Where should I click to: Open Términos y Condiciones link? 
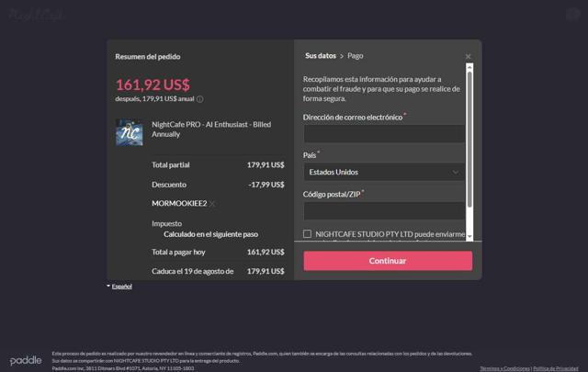[504, 368]
